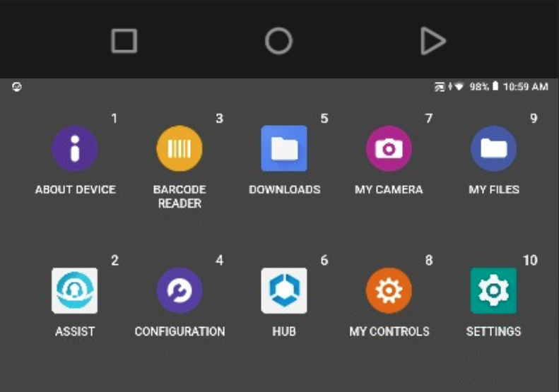Screen dimensions: 559x392
Task: Click the battery indicator in status bar
Action: (x=496, y=87)
